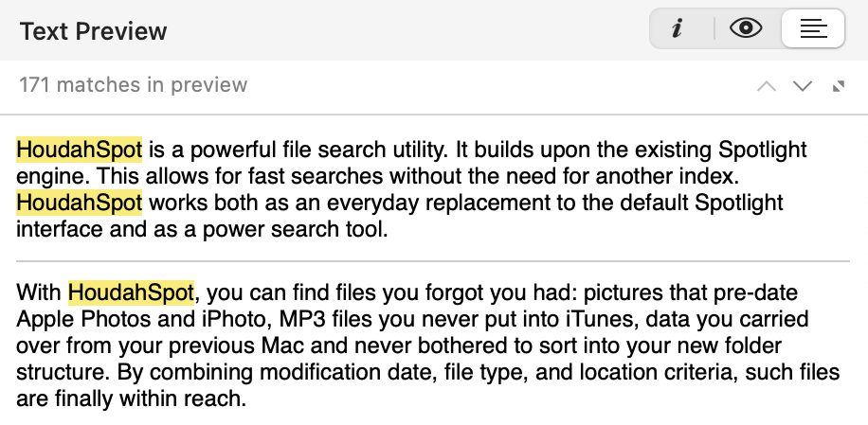Go to next match with down chevron

coord(803,86)
